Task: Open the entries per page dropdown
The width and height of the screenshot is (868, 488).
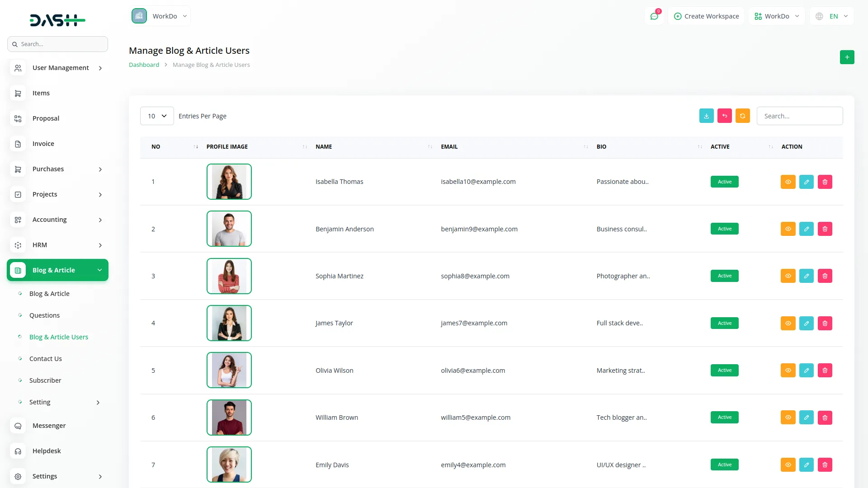Action: tap(157, 116)
